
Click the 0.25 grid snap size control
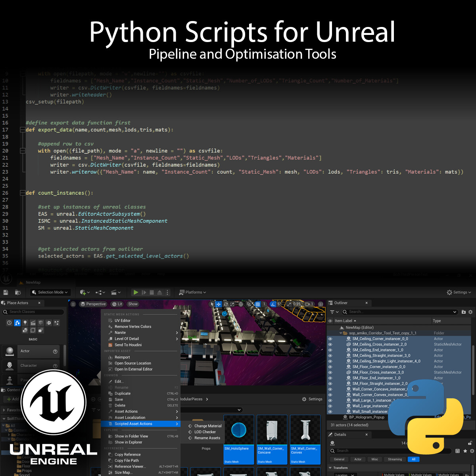(297, 304)
